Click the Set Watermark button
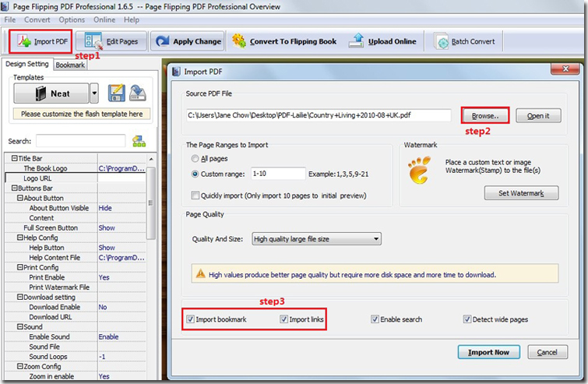The image size is (588, 384). coord(521,193)
